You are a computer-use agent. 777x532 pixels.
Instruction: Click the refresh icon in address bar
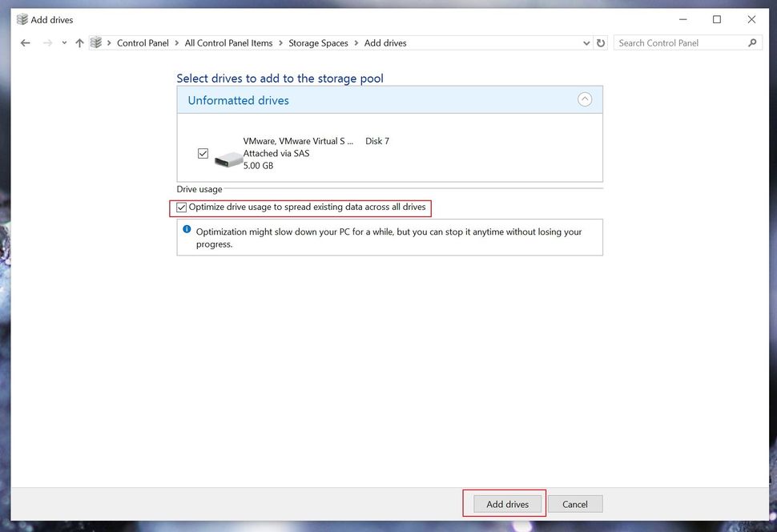click(601, 42)
